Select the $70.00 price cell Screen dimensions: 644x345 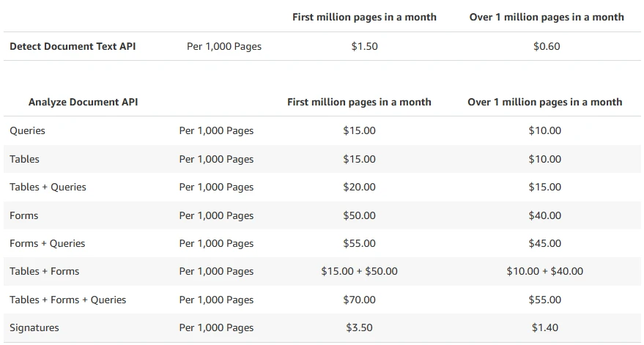pyautogui.click(x=359, y=300)
